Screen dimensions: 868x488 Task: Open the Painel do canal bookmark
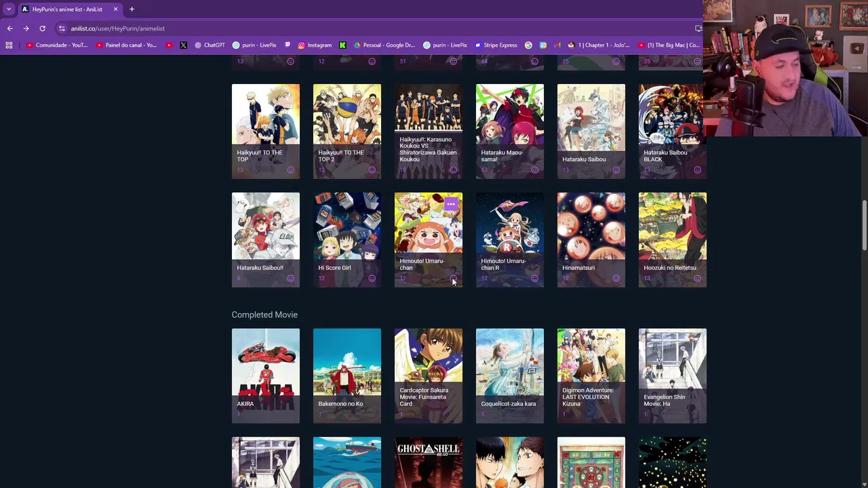126,45
